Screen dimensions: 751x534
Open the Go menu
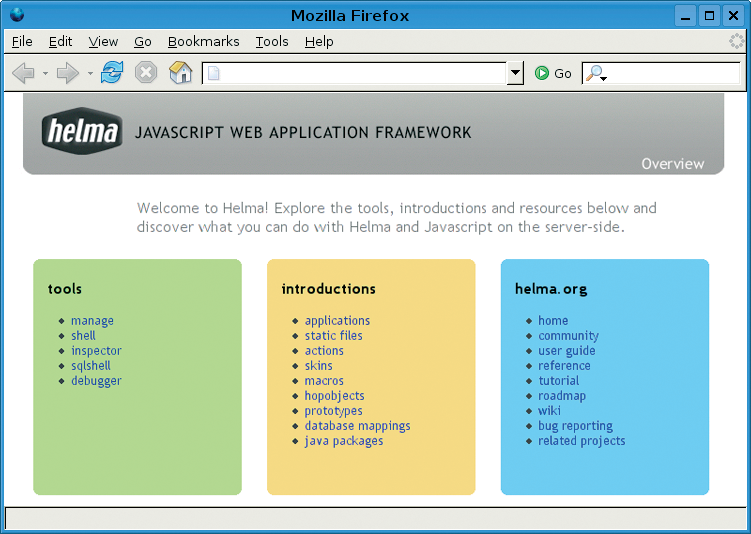click(x=143, y=42)
